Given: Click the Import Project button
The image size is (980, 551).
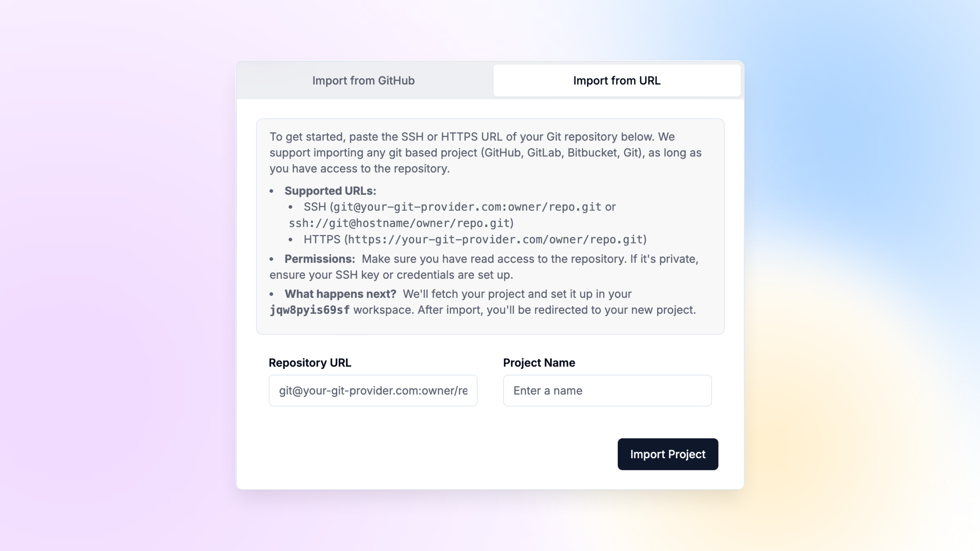Looking at the screenshot, I should [667, 454].
